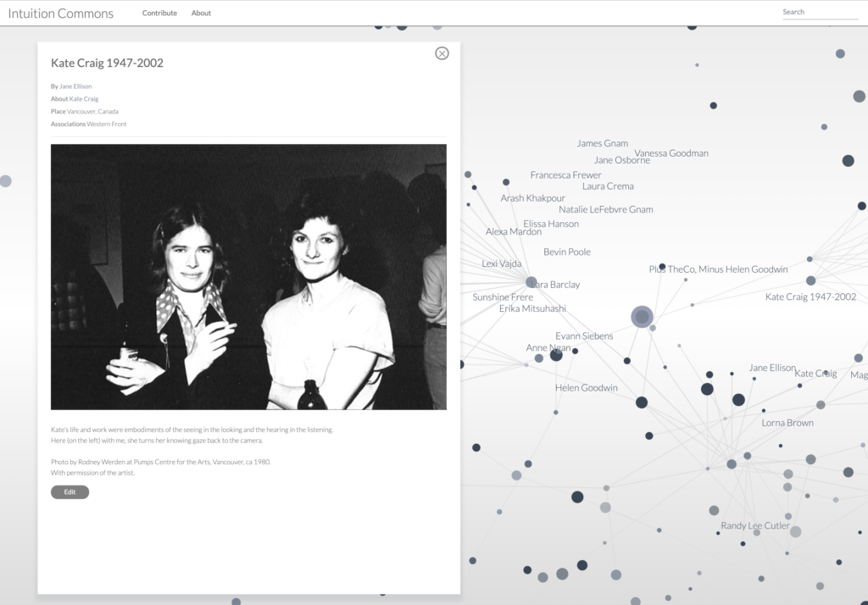This screenshot has height=605, width=868.
Task: Click the Intuition Commons site title
Action: click(x=60, y=14)
